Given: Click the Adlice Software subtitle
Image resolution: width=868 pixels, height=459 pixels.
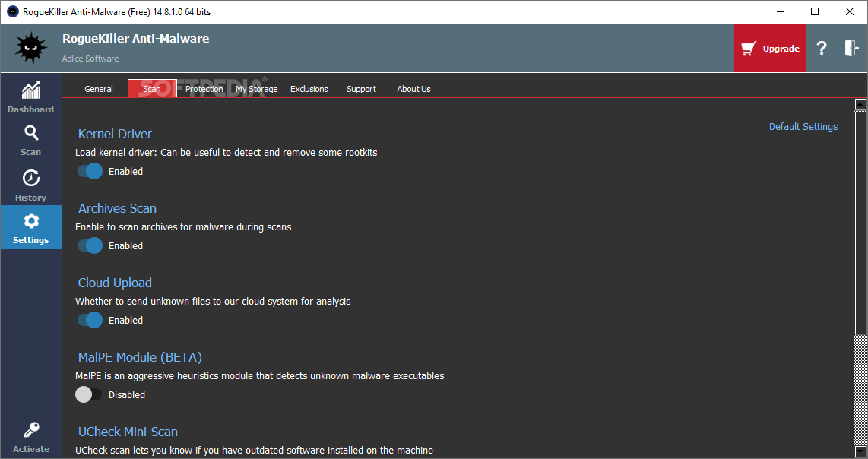Looking at the screenshot, I should pyautogui.click(x=90, y=59).
